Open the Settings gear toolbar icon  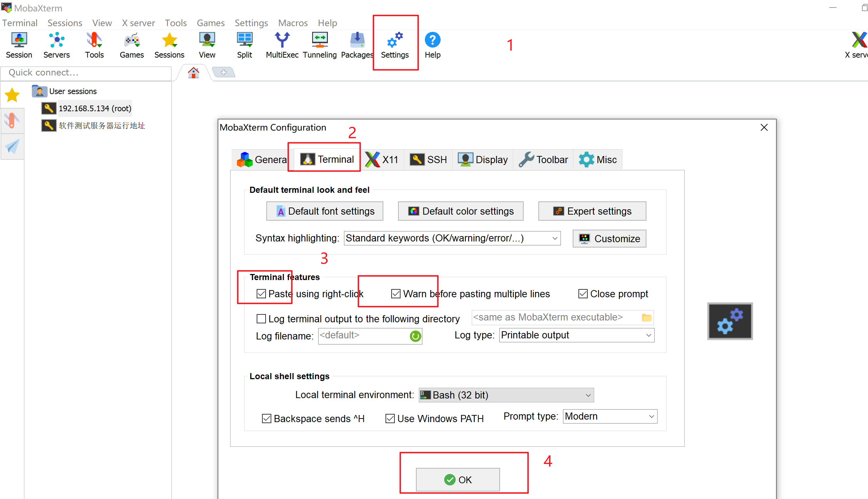395,45
